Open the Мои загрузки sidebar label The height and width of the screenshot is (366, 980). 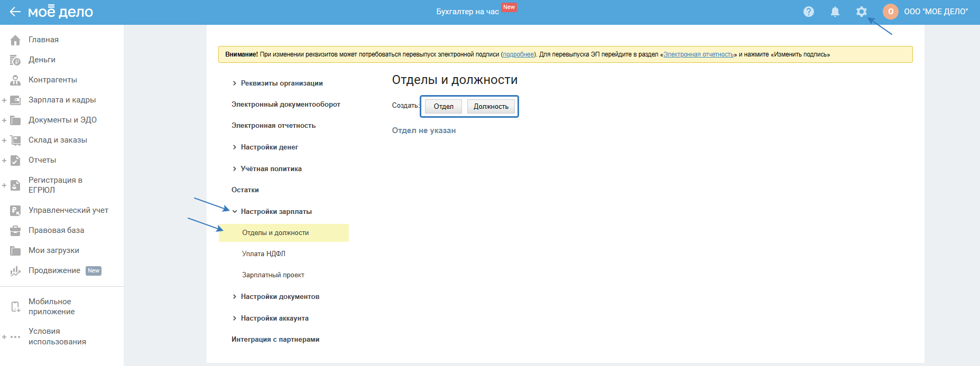[x=54, y=251]
